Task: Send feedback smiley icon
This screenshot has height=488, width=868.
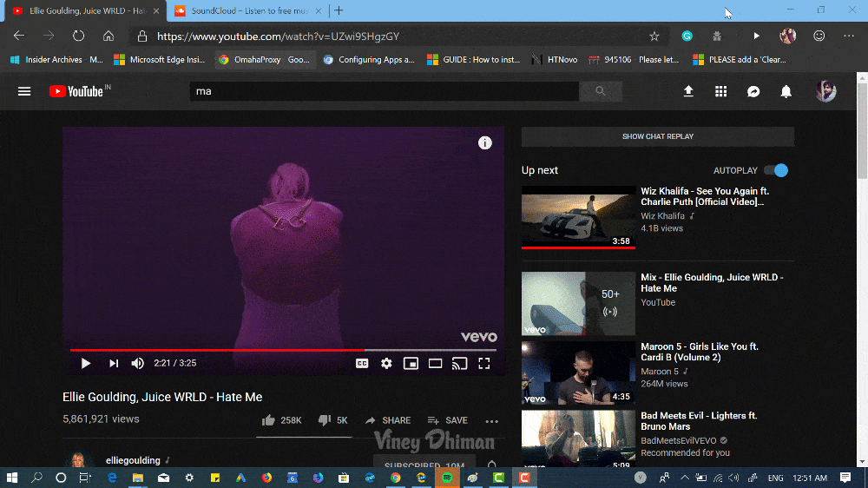Action: 819,36
